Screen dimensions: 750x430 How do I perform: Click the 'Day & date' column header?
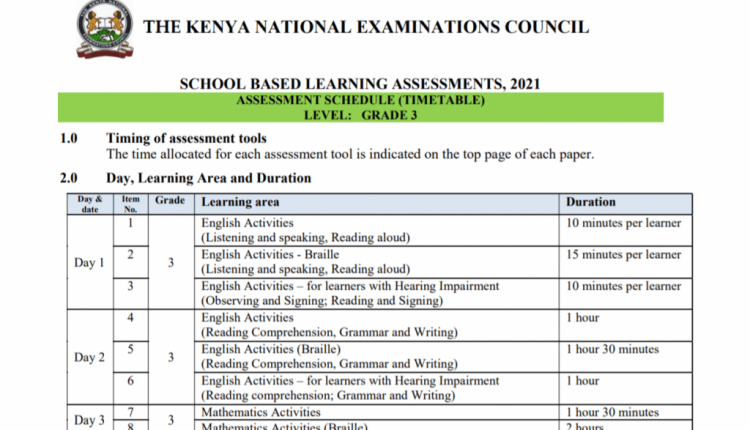pyautogui.click(x=90, y=204)
